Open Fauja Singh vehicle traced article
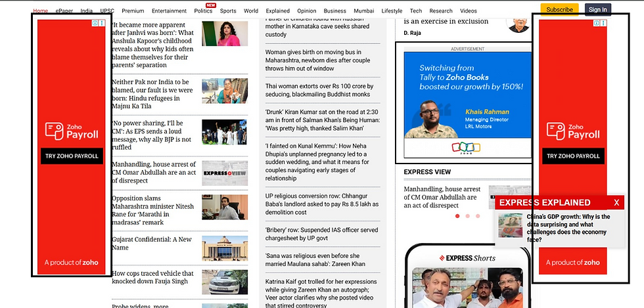The width and height of the screenshot is (644, 308). 152,277
